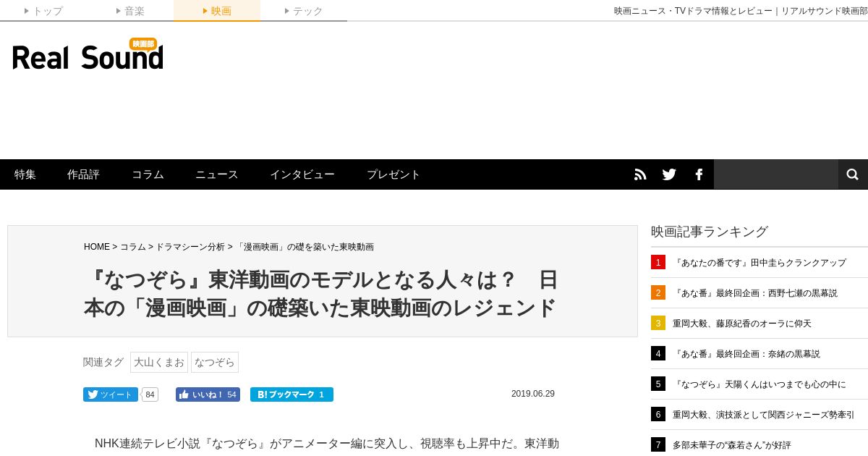Open コラム breadcrumb link
Viewport: 868px width, 456px height.
click(133, 247)
